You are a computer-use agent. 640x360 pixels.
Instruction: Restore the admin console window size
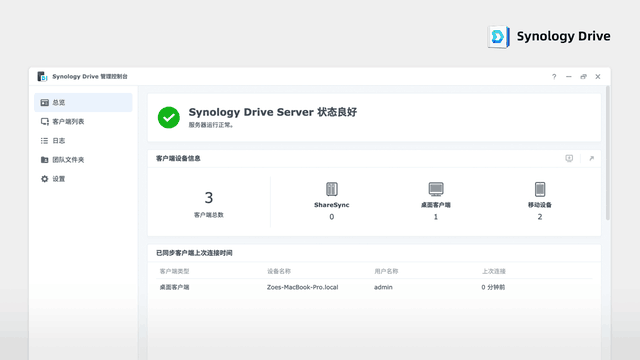(583, 77)
